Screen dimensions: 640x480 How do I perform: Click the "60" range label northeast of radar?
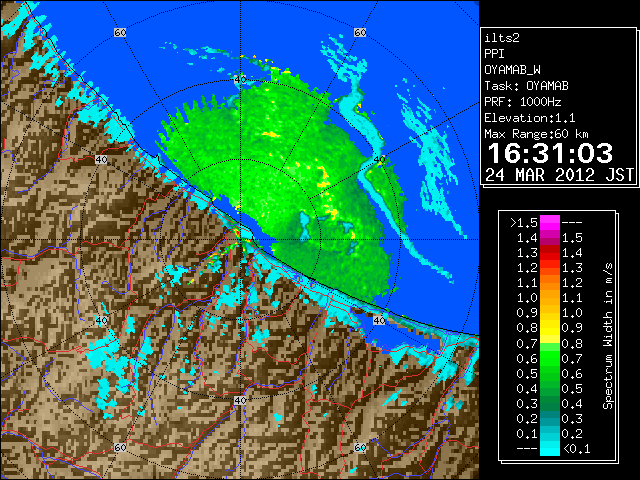[x=360, y=32]
